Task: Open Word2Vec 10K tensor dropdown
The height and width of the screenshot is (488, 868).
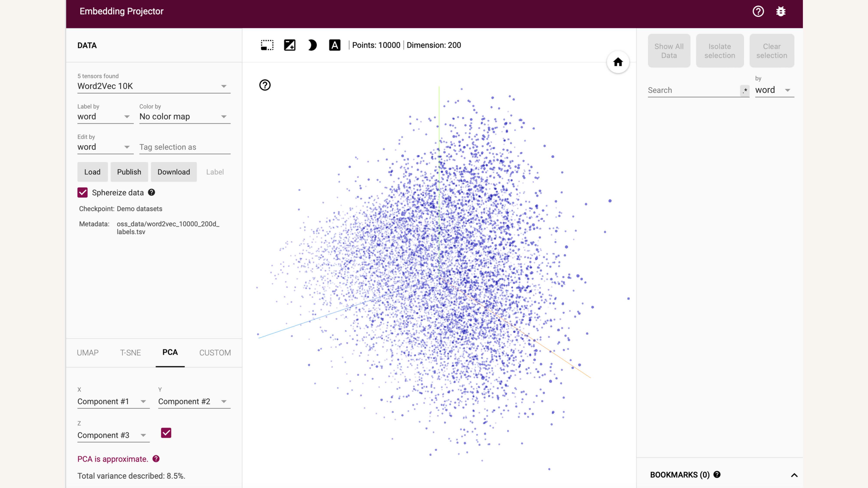Action: click(x=154, y=86)
